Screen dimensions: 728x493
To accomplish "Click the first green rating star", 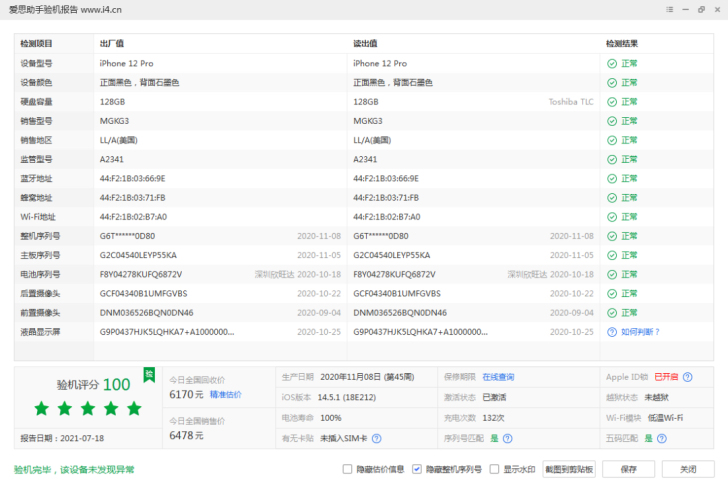I will [42, 409].
